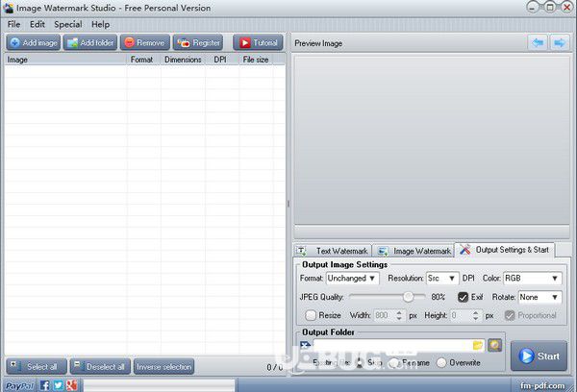Click the Add image button

point(33,42)
